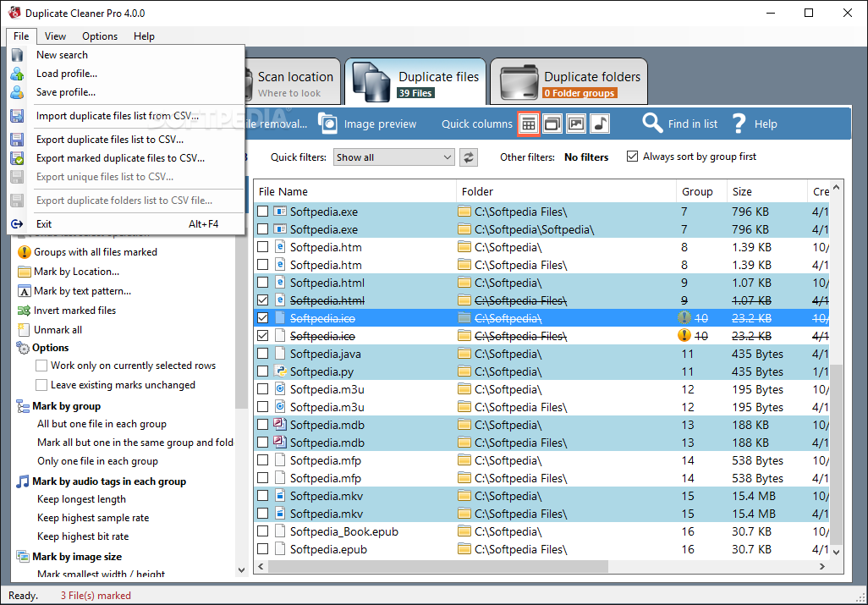Click the Help question mark icon

click(x=739, y=124)
